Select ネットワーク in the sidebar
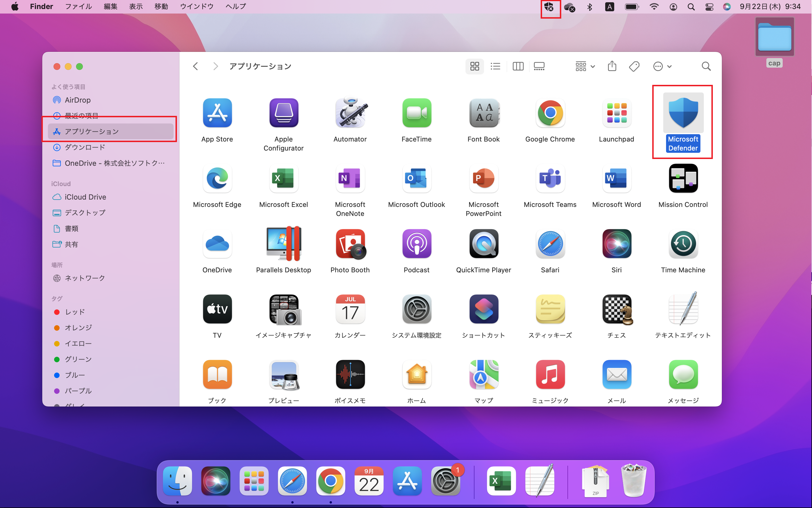 tap(110, 278)
